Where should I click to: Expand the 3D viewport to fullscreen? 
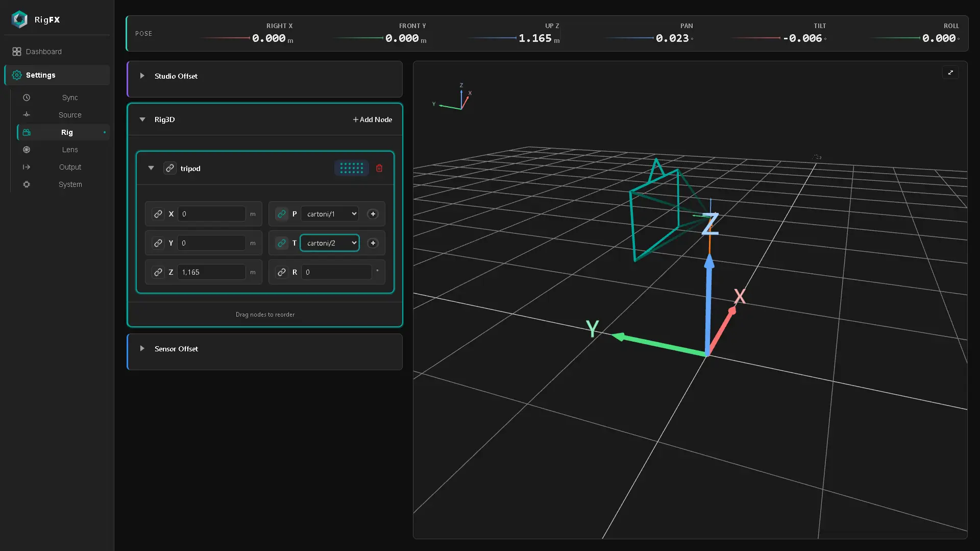pos(950,73)
